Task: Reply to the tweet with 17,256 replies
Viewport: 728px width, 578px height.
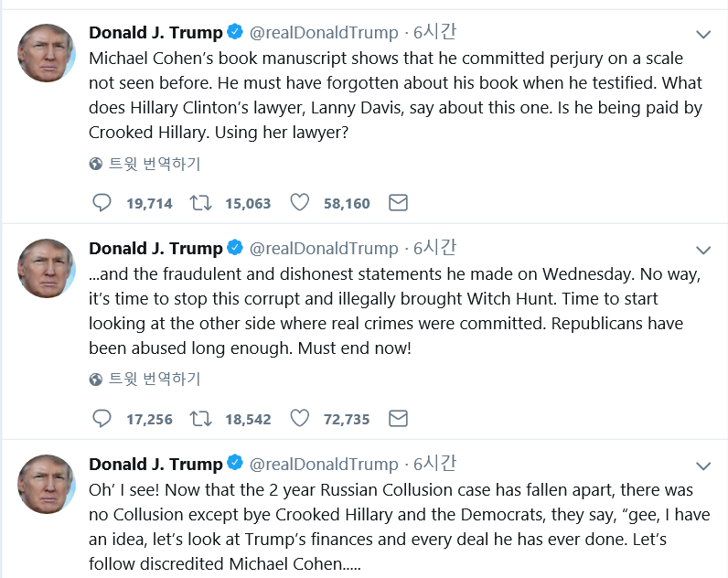Action: (102, 419)
